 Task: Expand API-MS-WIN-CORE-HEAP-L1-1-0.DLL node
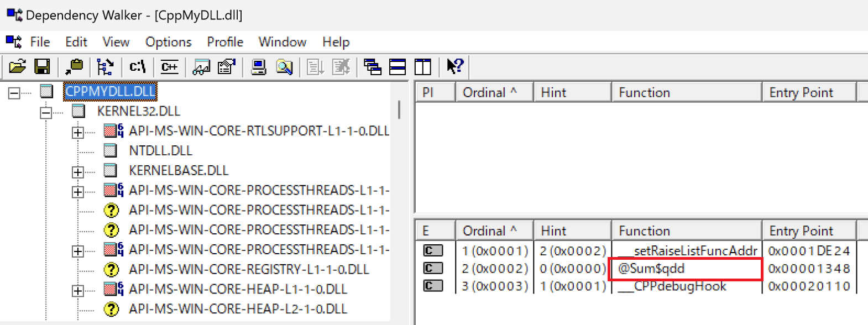pyautogui.click(x=78, y=291)
